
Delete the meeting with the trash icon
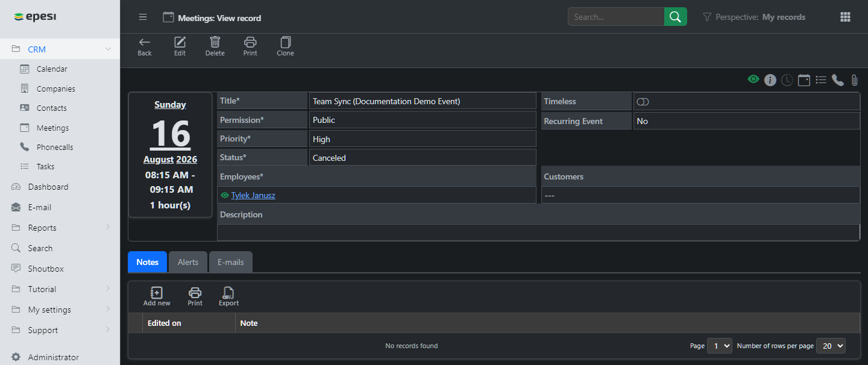(215, 46)
